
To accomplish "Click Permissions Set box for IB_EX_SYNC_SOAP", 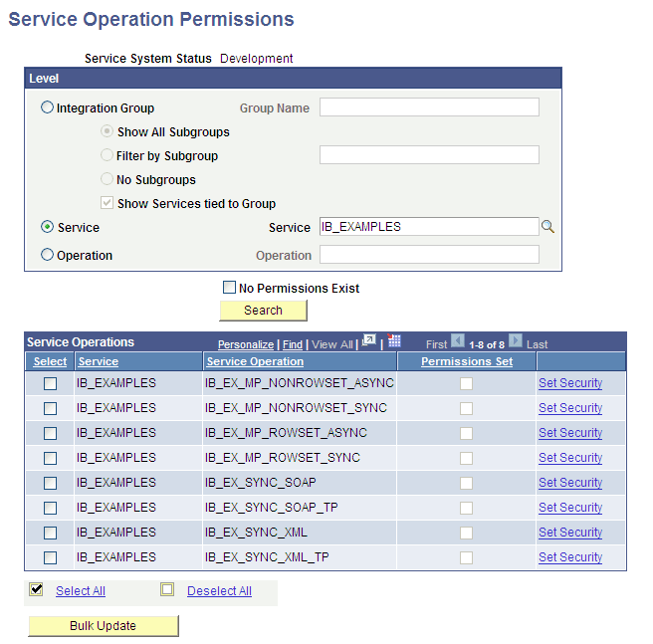I will pyautogui.click(x=467, y=483).
